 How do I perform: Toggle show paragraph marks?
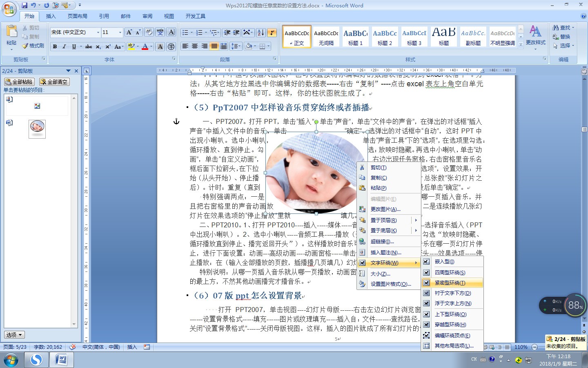pyautogui.click(x=272, y=32)
